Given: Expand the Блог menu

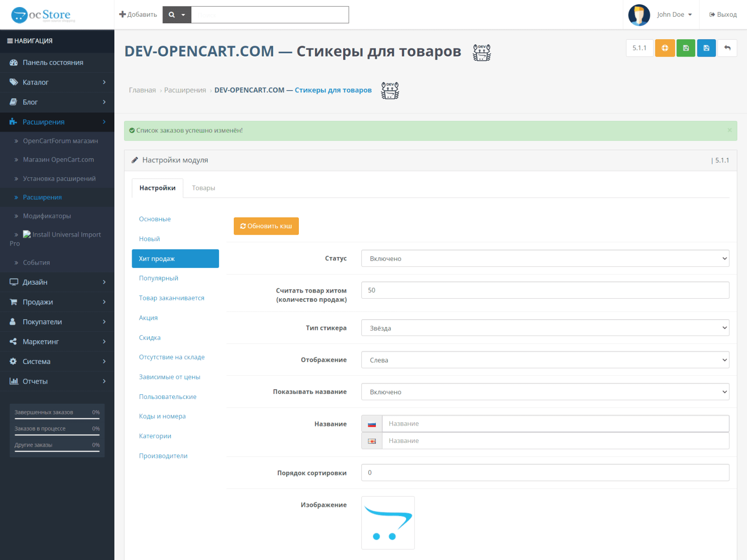Looking at the screenshot, I should 57,102.
